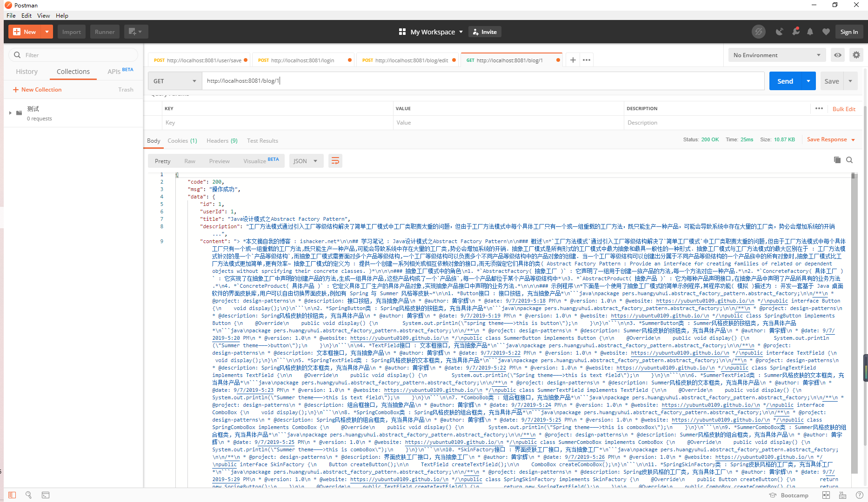The image size is (868, 502).
Task: Click the sync disabled icon in header
Action: click(x=759, y=32)
